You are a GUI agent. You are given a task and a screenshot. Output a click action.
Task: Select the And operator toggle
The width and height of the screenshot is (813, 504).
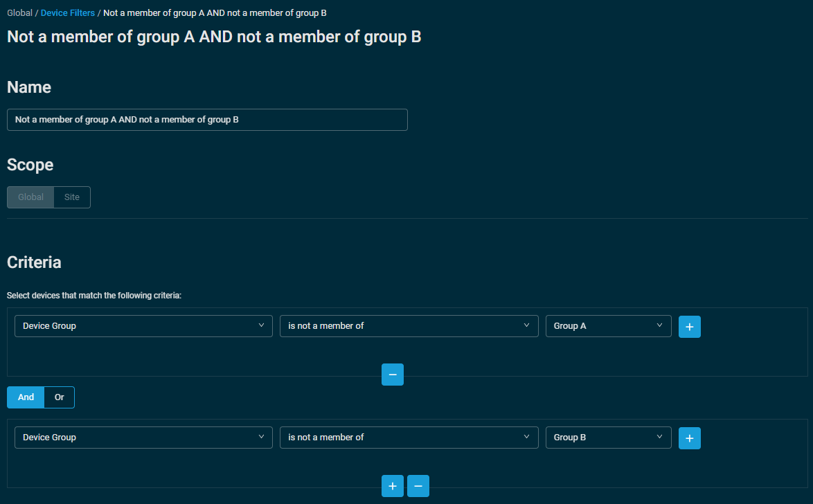26,397
